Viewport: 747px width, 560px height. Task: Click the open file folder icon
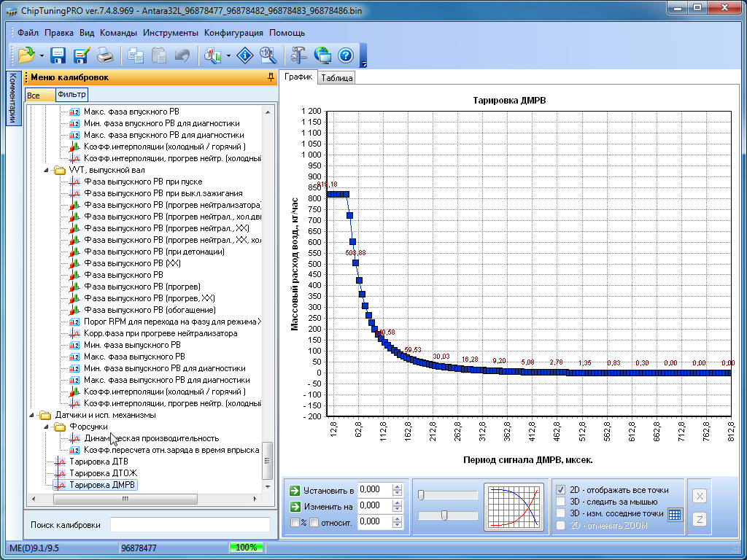click(26, 55)
